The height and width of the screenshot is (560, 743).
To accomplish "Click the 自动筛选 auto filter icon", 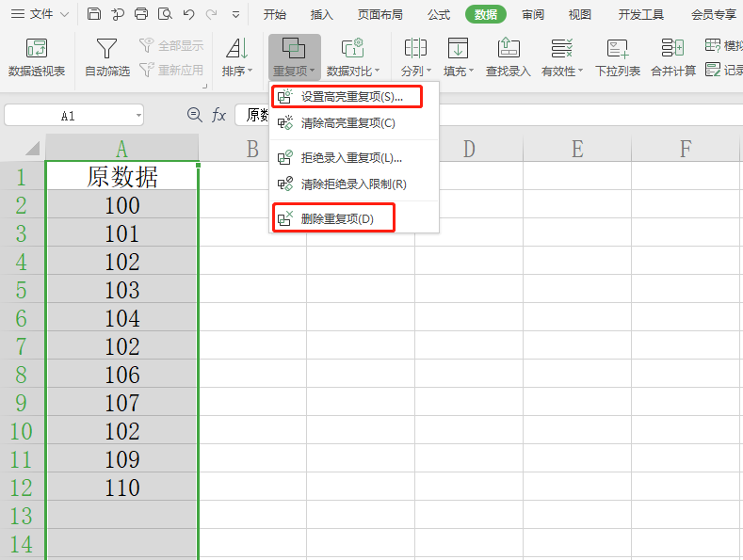I will [107, 56].
